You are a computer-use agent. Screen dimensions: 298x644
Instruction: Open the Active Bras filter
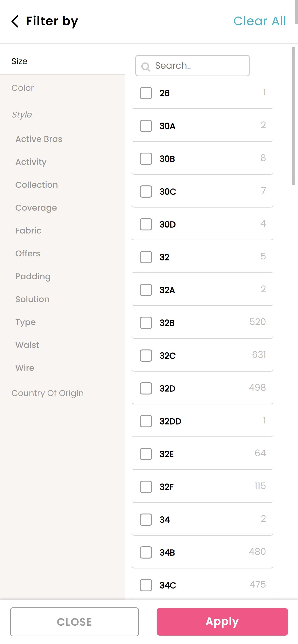(x=39, y=139)
